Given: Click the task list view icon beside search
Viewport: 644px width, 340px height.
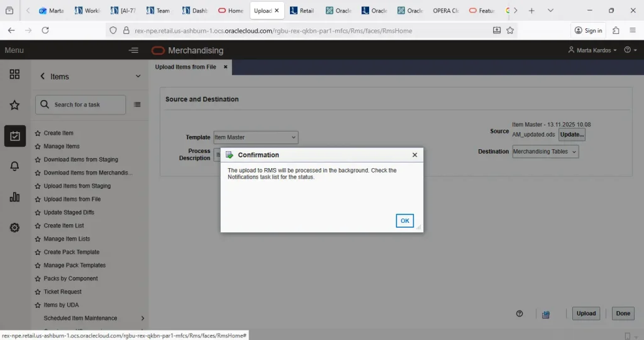Looking at the screenshot, I should (137, 105).
